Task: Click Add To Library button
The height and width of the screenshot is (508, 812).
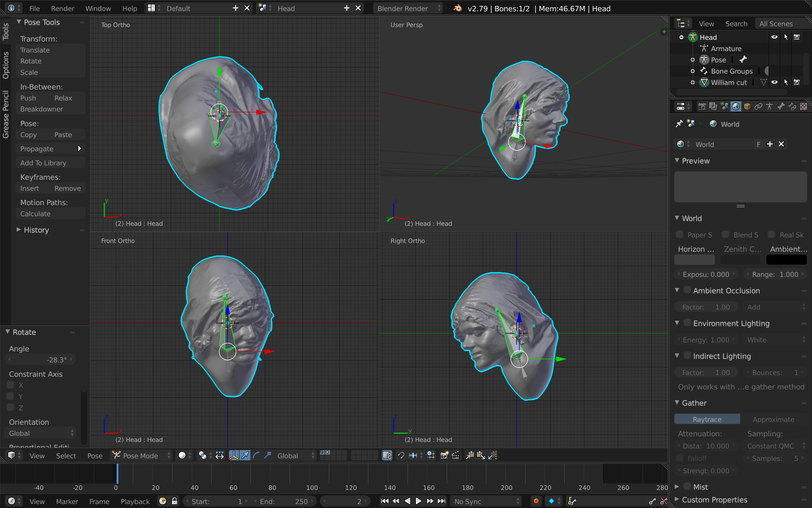Action: click(50, 163)
